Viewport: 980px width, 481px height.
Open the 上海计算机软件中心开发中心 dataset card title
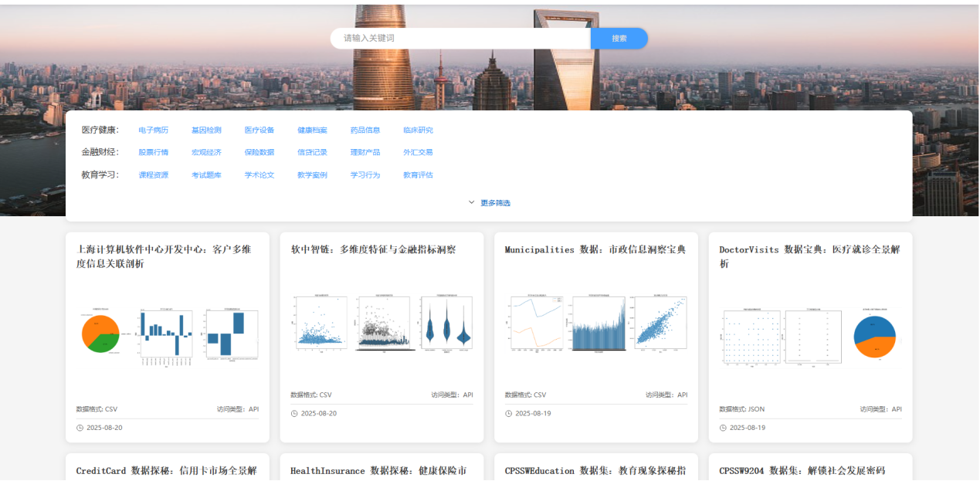164,256
